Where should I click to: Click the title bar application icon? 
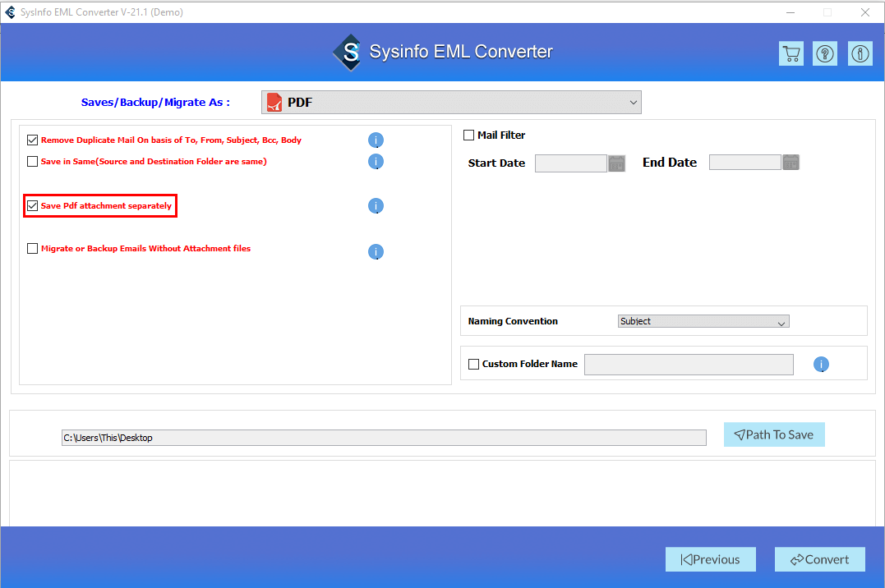coord(10,11)
